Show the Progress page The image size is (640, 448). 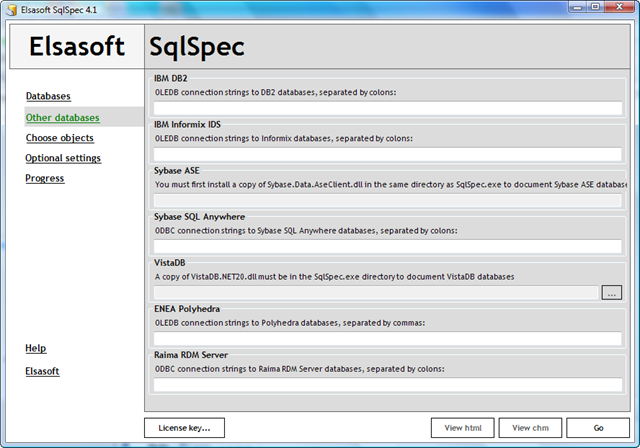pyautogui.click(x=44, y=178)
